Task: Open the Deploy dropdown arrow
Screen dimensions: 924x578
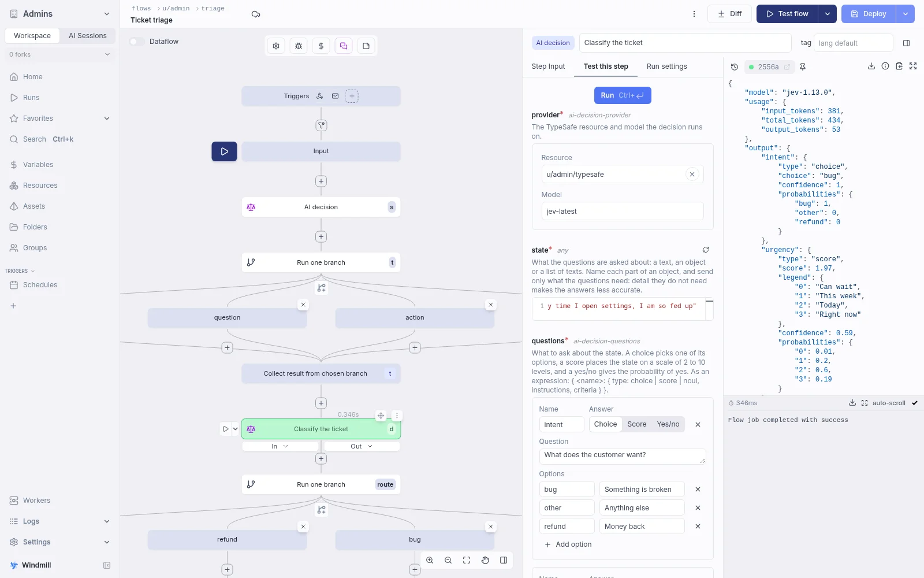Action: tap(906, 14)
